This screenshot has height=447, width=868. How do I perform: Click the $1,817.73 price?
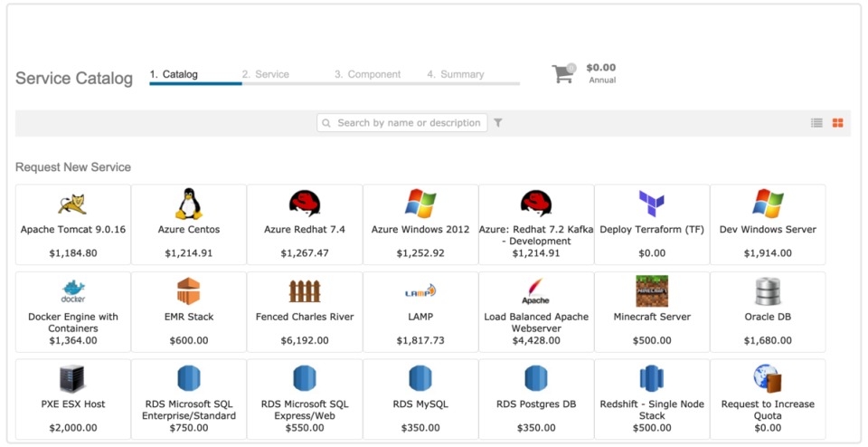(420, 340)
